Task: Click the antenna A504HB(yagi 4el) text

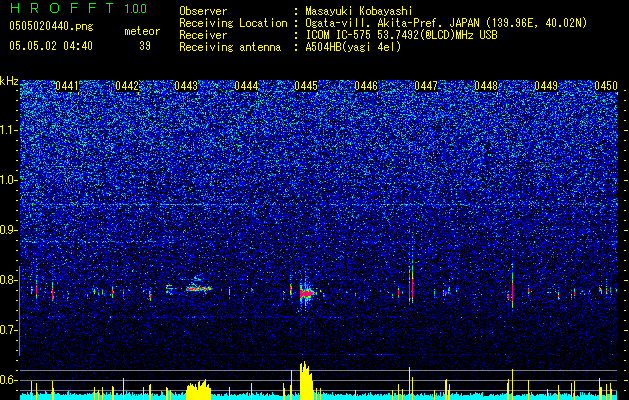Action: 353,47
